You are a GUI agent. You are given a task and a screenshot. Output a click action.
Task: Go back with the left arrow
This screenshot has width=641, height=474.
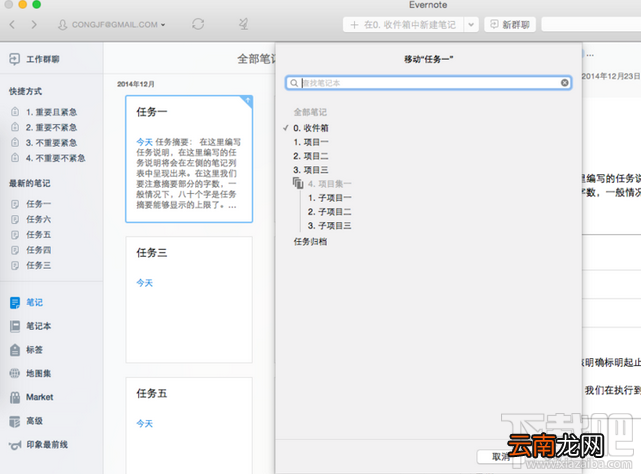tap(12, 25)
